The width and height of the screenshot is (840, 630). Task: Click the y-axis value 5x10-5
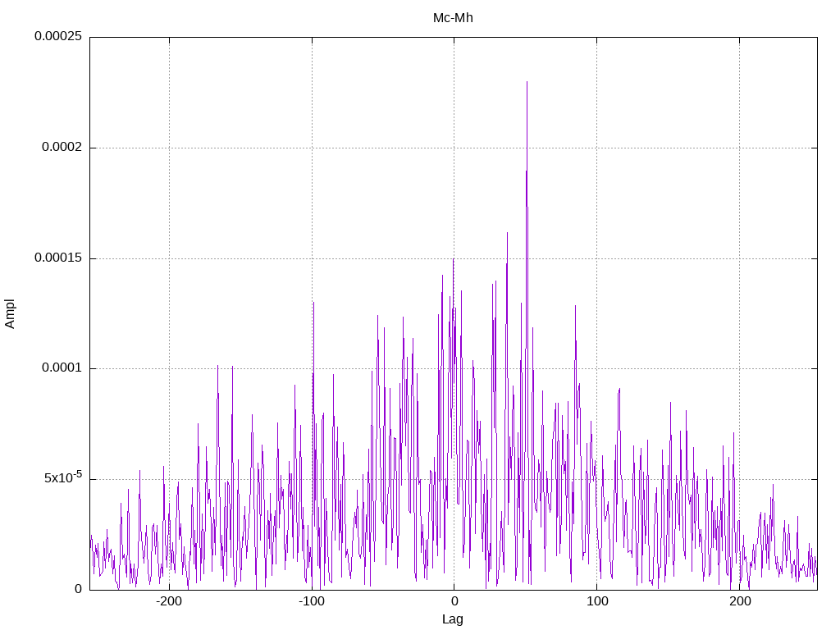tap(63, 477)
